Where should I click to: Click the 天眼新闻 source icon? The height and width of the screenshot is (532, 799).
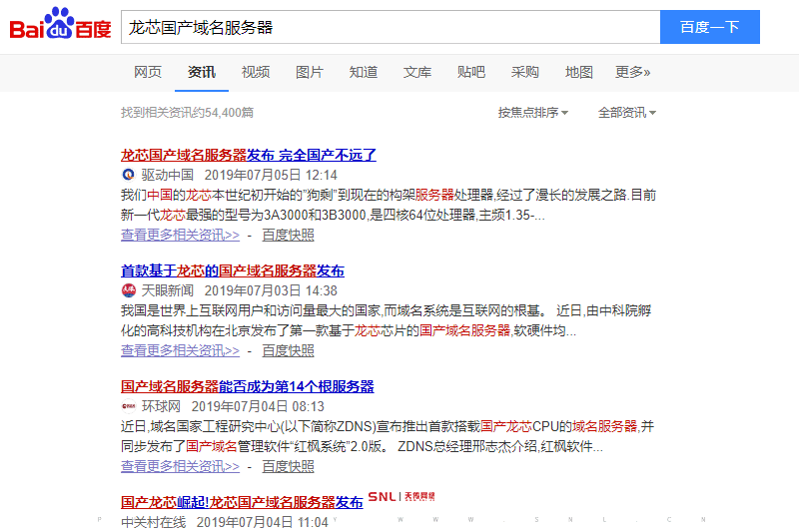click(x=127, y=290)
